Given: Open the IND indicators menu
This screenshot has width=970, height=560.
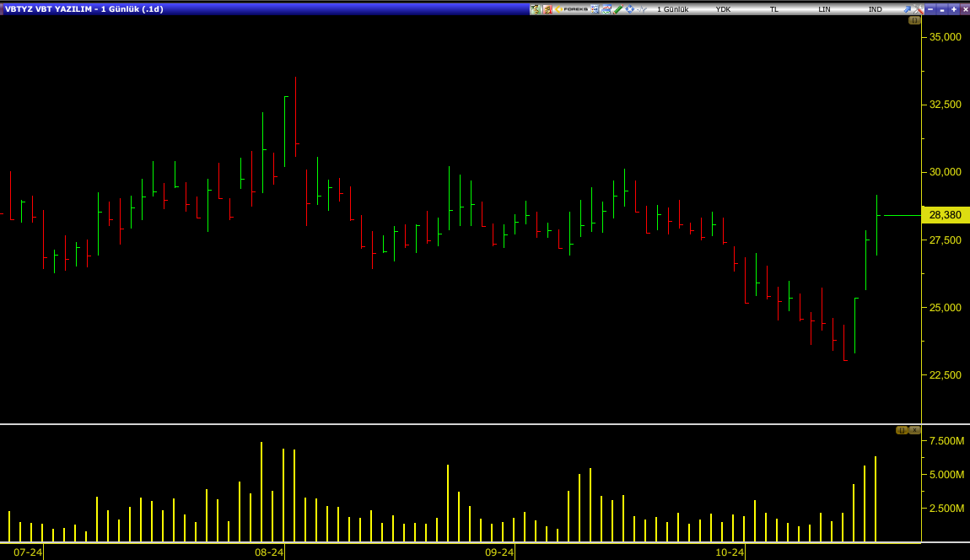Looking at the screenshot, I should pyautogui.click(x=875, y=9).
